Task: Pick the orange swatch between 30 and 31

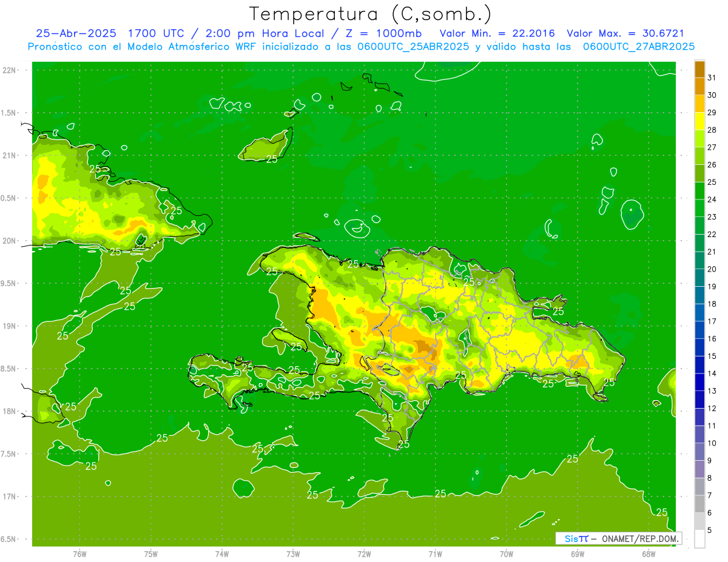Action: [x=699, y=86]
